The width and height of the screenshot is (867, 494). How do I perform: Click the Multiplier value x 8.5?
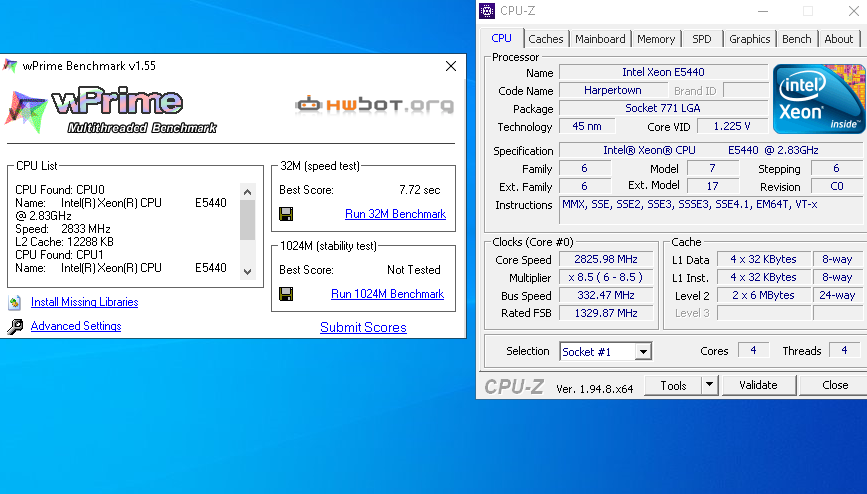606,277
